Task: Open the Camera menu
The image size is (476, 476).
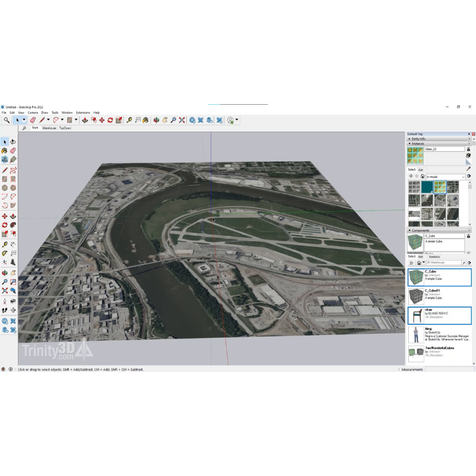Action: coord(33,112)
